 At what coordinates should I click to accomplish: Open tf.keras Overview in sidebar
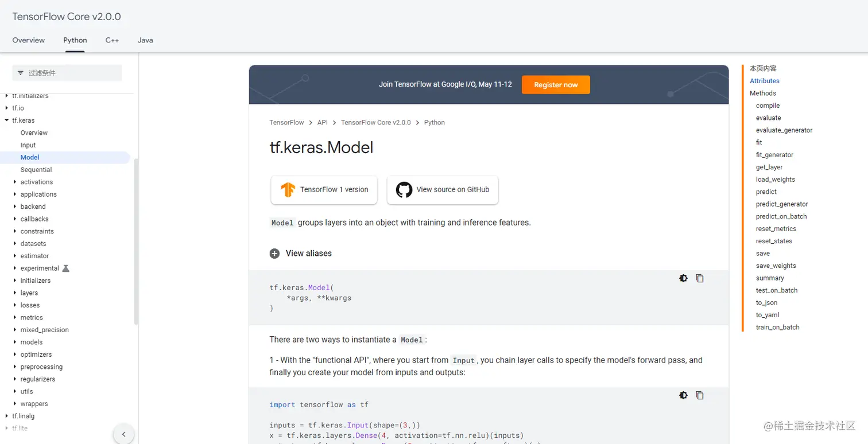point(34,133)
